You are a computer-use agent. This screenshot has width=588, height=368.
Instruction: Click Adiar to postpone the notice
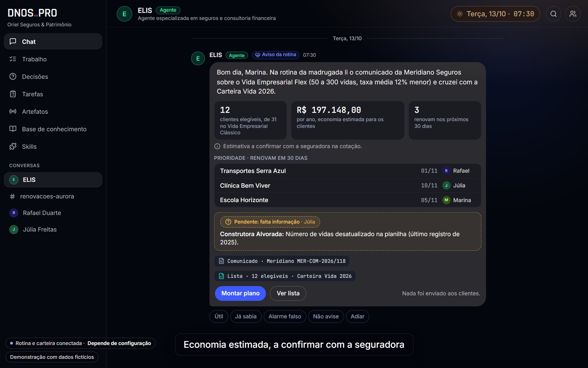pyautogui.click(x=357, y=316)
